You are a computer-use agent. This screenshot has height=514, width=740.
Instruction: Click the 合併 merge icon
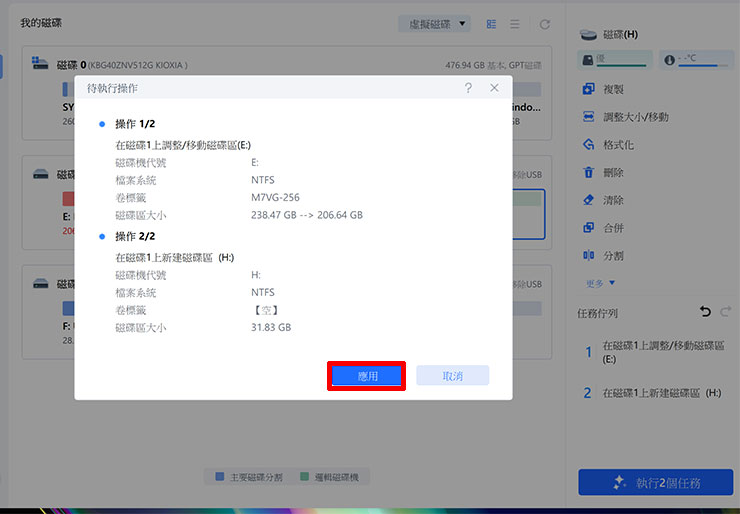(x=588, y=228)
